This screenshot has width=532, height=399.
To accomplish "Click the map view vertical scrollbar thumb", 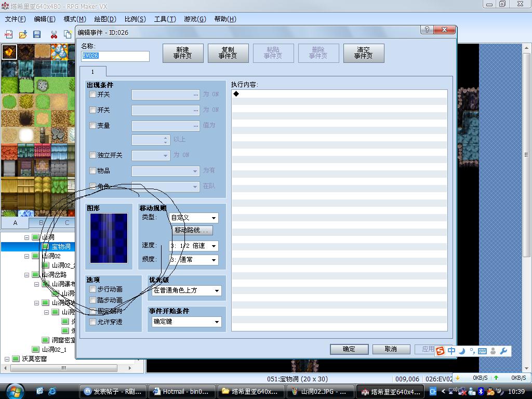I will [x=526, y=155].
